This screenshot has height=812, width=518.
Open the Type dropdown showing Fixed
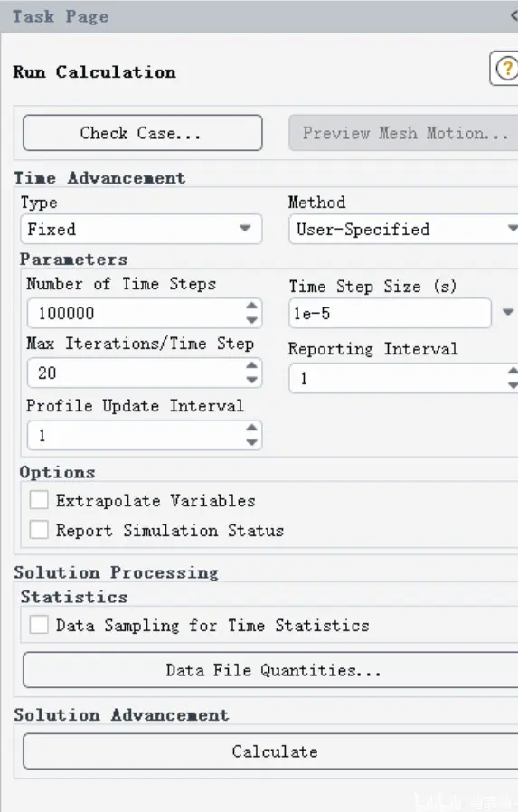[141, 229]
